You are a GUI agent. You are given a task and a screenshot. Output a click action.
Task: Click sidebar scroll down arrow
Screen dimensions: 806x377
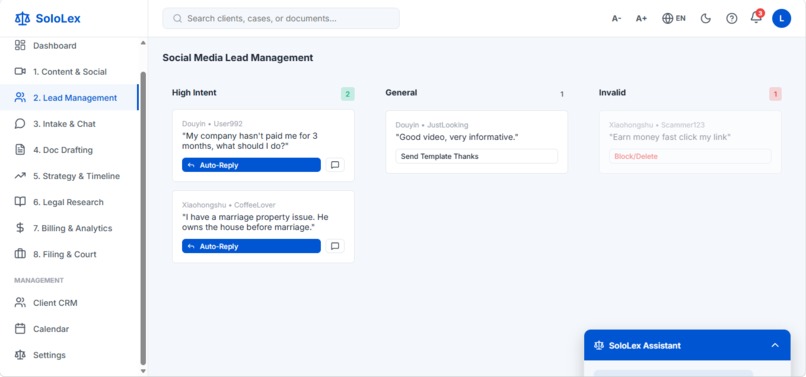point(143,371)
